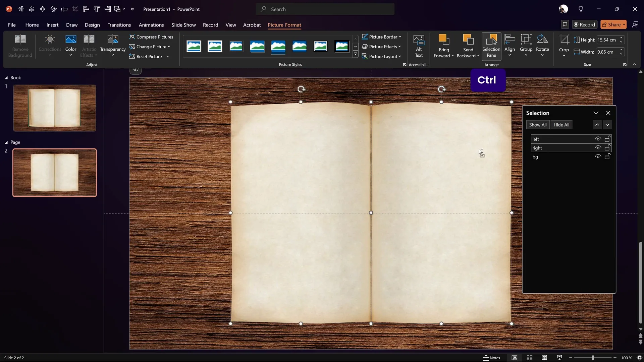Click the zoom out minus button
The image size is (644, 362).
click(571, 358)
